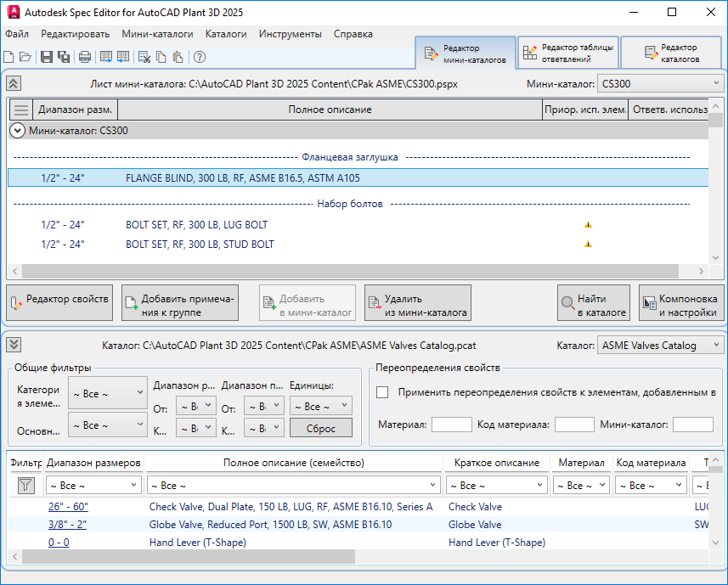This screenshot has height=585, width=728.
Task: Click the Сброс filter reset button
Action: [321, 428]
